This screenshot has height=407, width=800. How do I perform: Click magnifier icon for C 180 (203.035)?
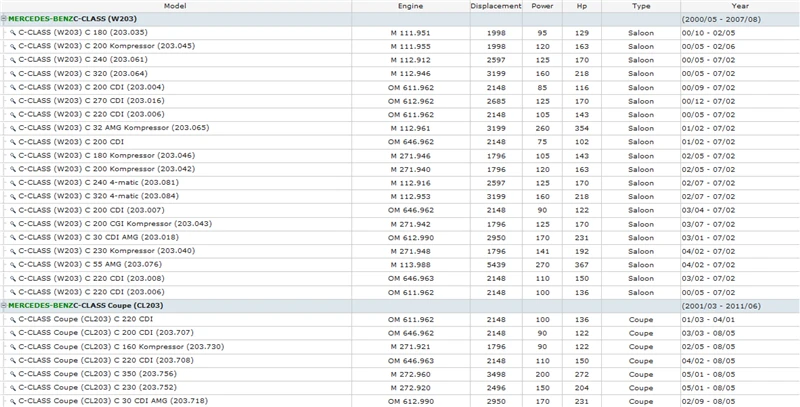(13, 33)
